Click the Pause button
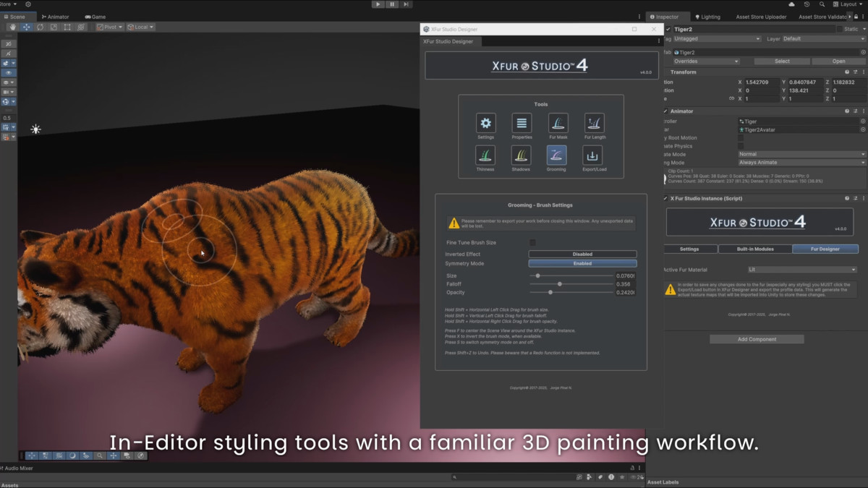This screenshot has width=868, height=488. (x=392, y=4)
